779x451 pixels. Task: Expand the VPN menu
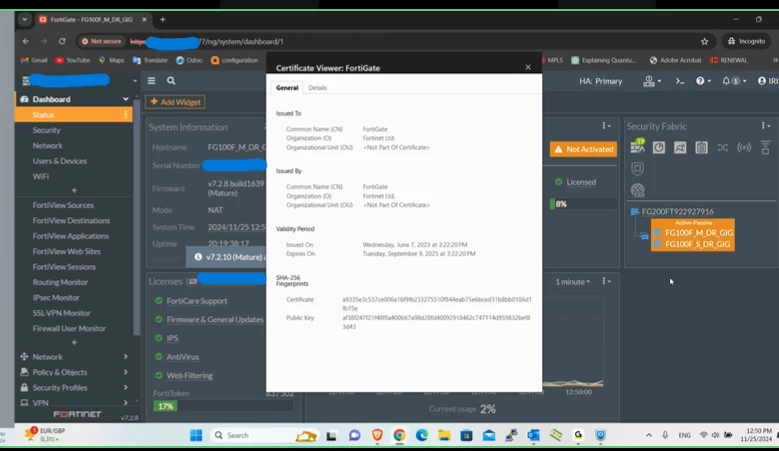point(73,402)
